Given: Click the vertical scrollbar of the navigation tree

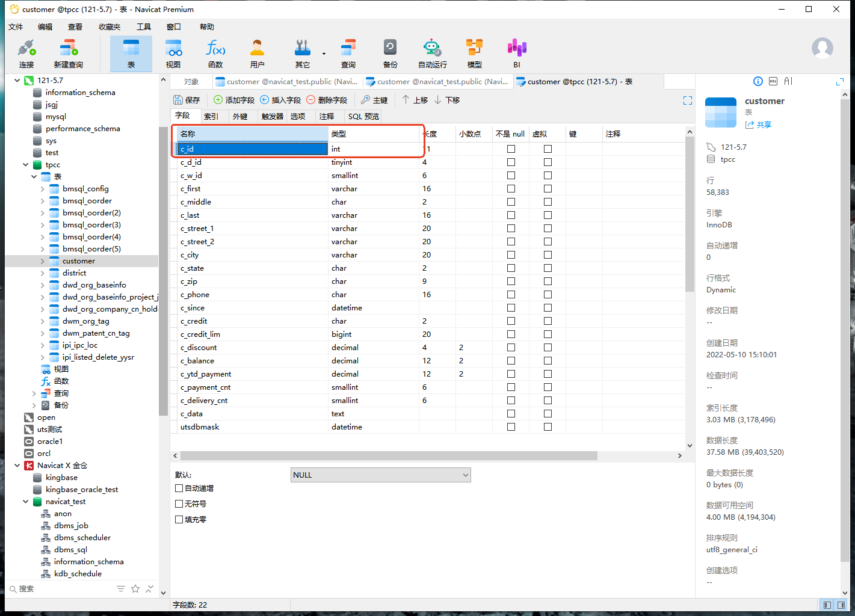Looking at the screenshot, I should tap(163, 271).
